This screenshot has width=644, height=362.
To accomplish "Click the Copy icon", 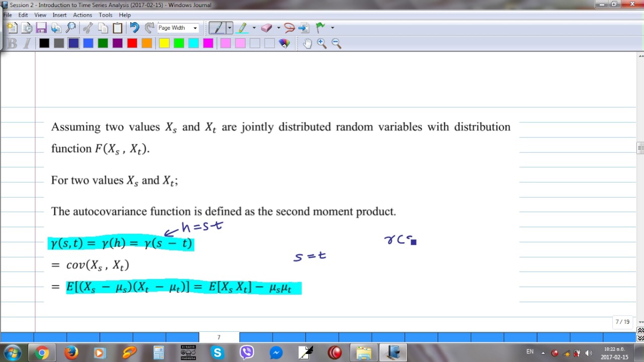I will click(103, 28).
